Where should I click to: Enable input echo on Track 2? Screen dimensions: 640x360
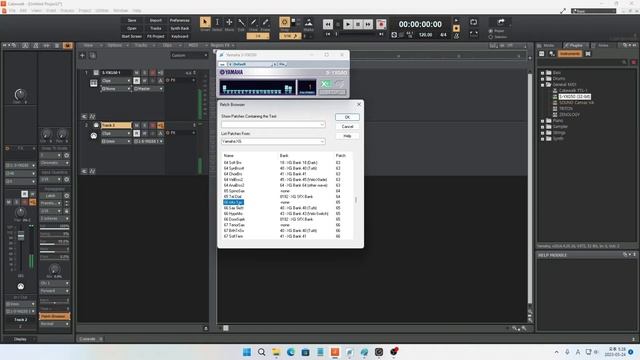coord(160,125)
